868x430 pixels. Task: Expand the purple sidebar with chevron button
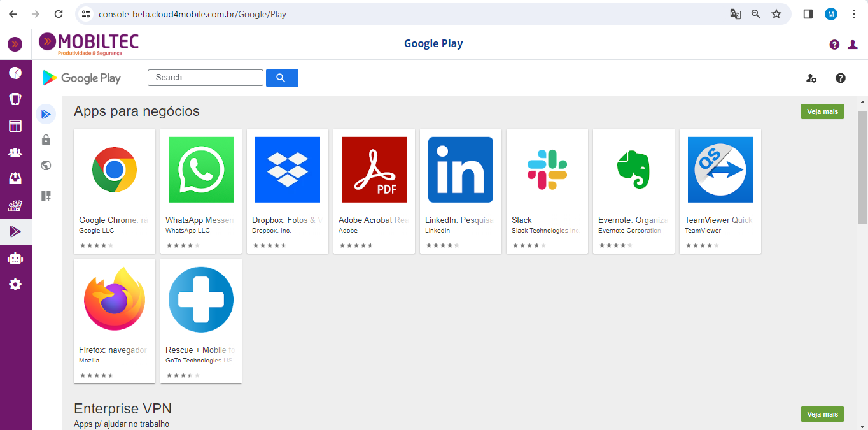click(x=15, y=44)
